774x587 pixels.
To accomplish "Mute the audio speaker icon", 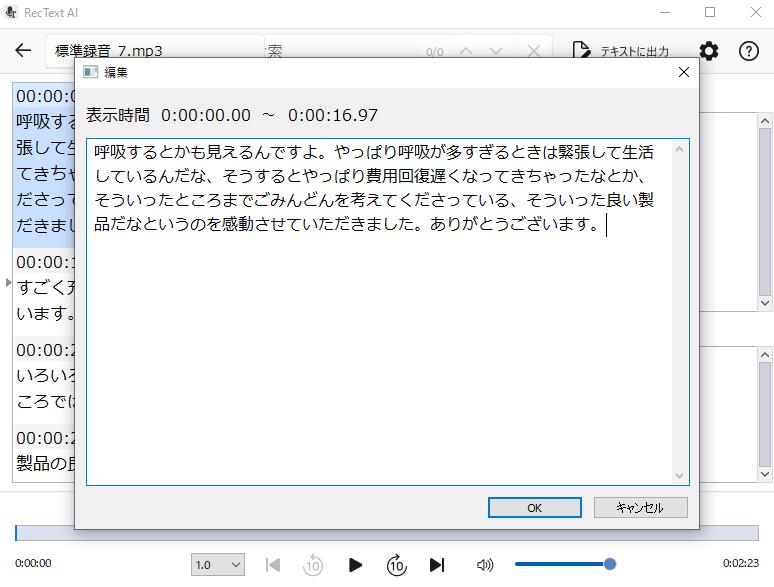I will click(x=485, y=565).
